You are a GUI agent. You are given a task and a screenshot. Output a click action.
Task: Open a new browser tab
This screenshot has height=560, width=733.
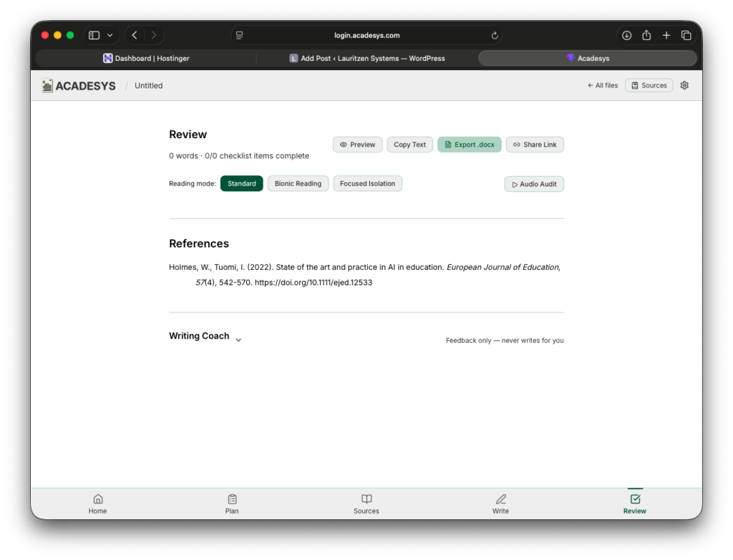coord(666,35)
